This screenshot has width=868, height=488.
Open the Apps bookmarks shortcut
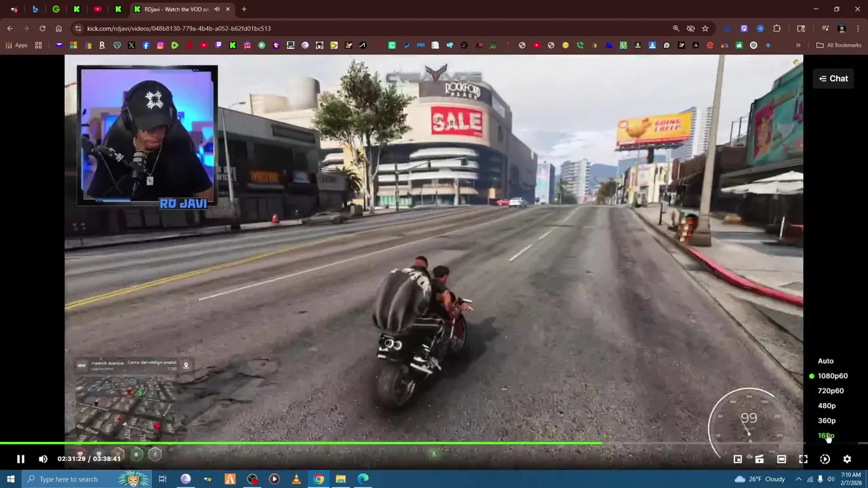pos(16,45)
